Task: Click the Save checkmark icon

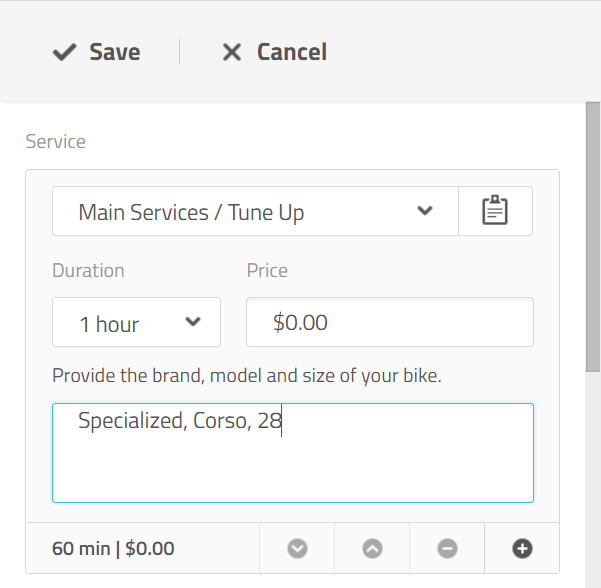Action: [65, 52]
